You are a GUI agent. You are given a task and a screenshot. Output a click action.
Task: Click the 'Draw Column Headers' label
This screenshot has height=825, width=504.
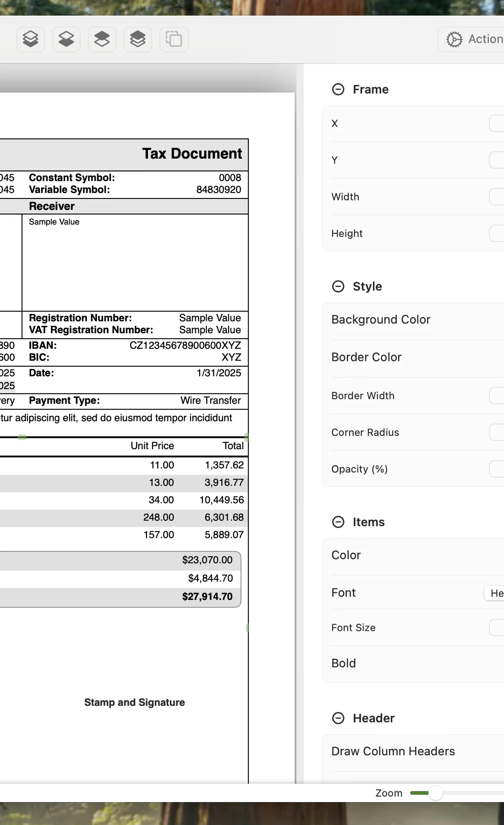[393, 751]
